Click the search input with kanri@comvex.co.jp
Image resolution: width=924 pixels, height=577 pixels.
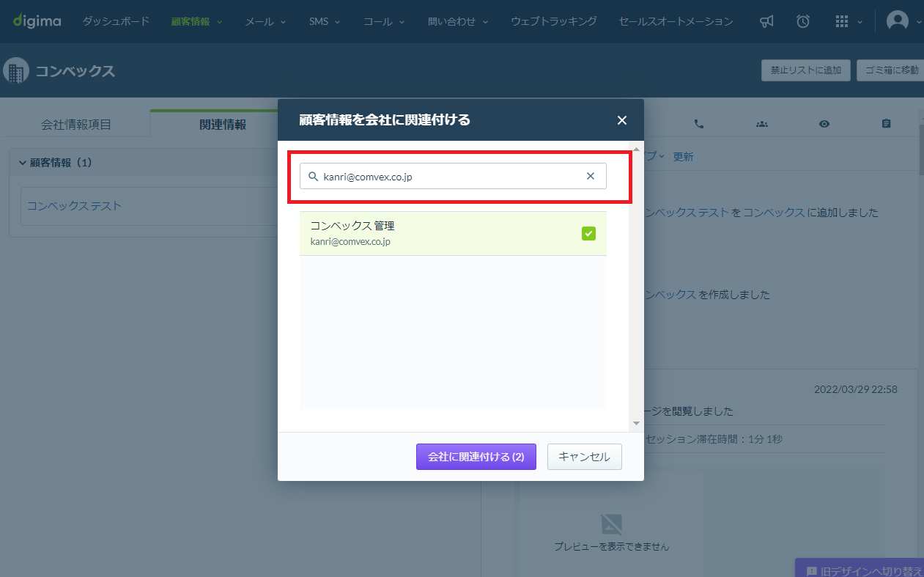pyautogui.click(x=453, y=176)
